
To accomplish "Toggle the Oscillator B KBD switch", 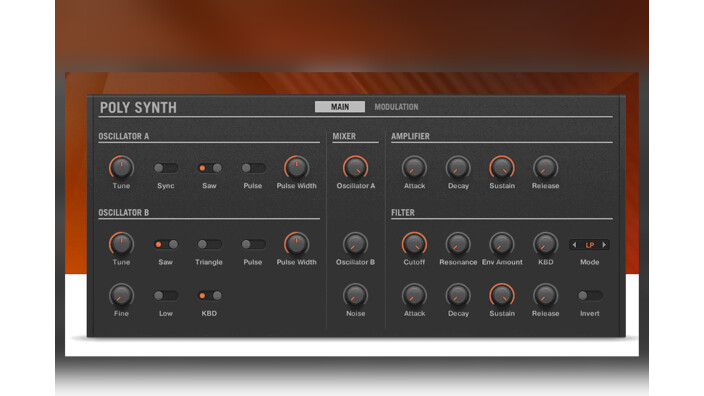I will pos(210,295).
